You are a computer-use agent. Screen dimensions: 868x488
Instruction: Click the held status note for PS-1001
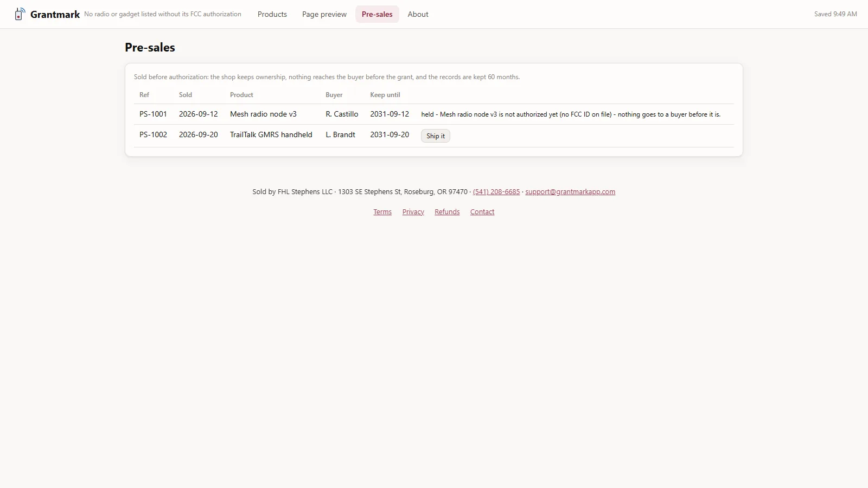click(571, 114)
